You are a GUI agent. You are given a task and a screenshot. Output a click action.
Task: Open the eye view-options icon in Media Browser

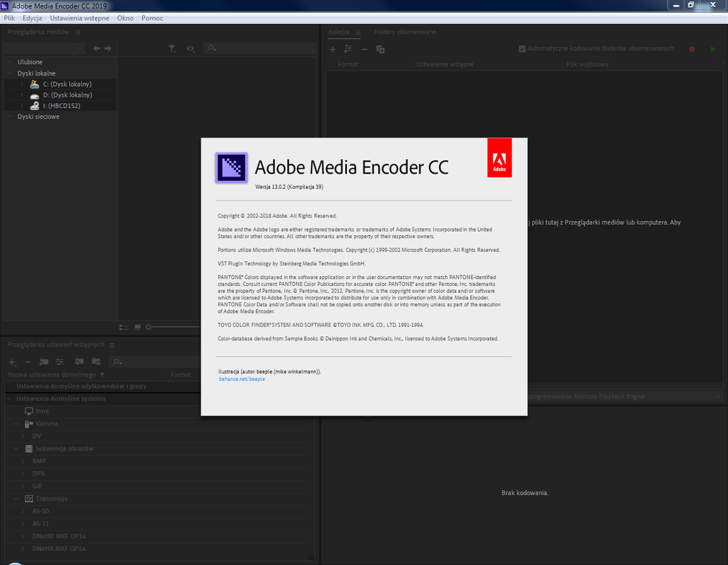click(x=190, y=49)
